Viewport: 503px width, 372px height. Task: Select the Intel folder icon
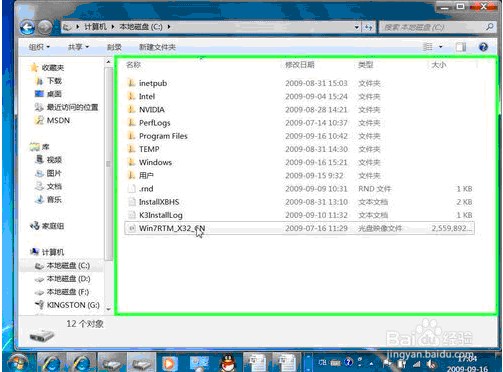(132, 96)
